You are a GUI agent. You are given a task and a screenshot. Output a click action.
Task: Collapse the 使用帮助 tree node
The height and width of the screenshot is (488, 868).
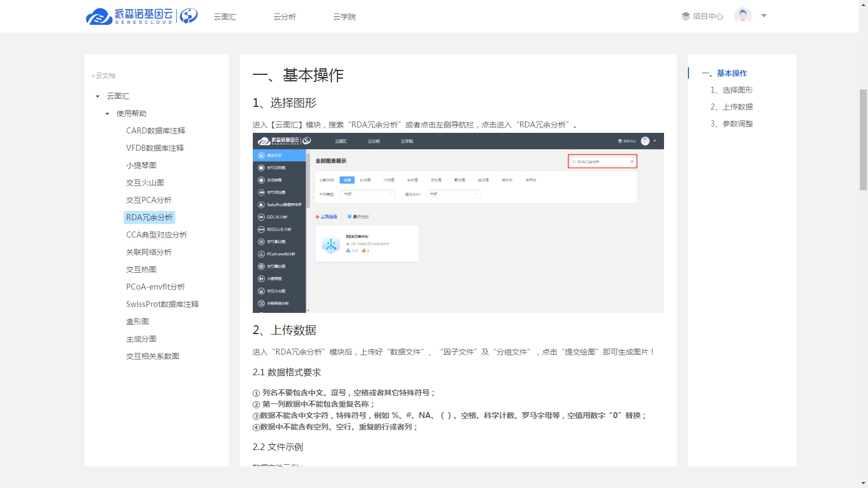point(107,114)
